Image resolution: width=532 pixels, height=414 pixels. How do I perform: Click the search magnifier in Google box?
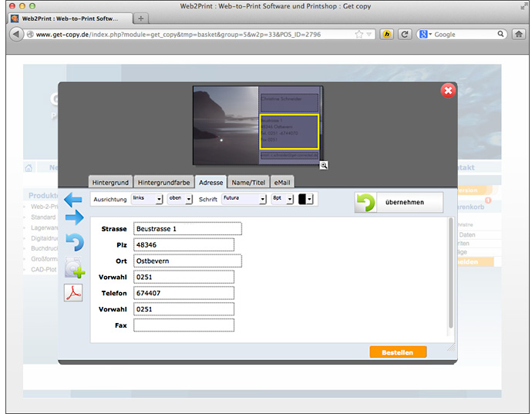coord(500,34)
